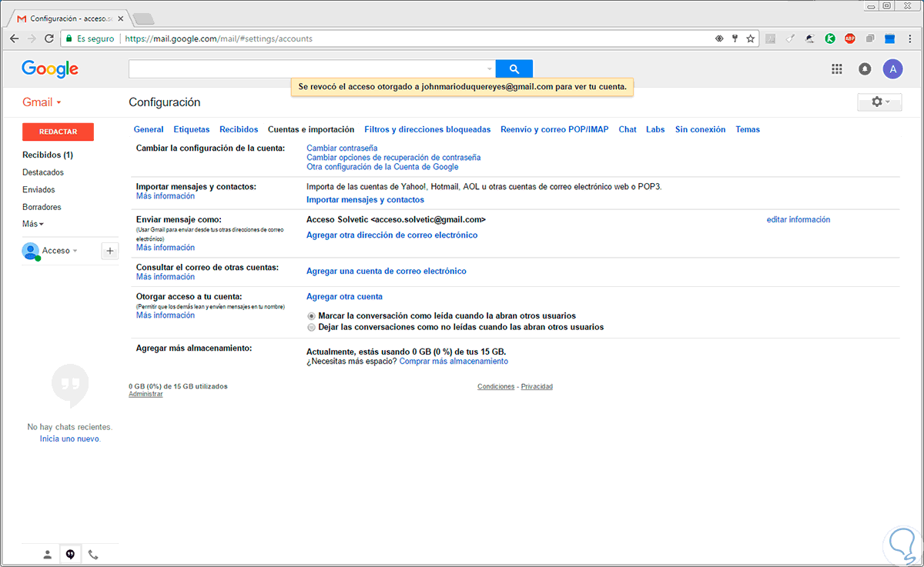
Task: Open the phone calls icon in the bottom bar
Action: [93, 554]
